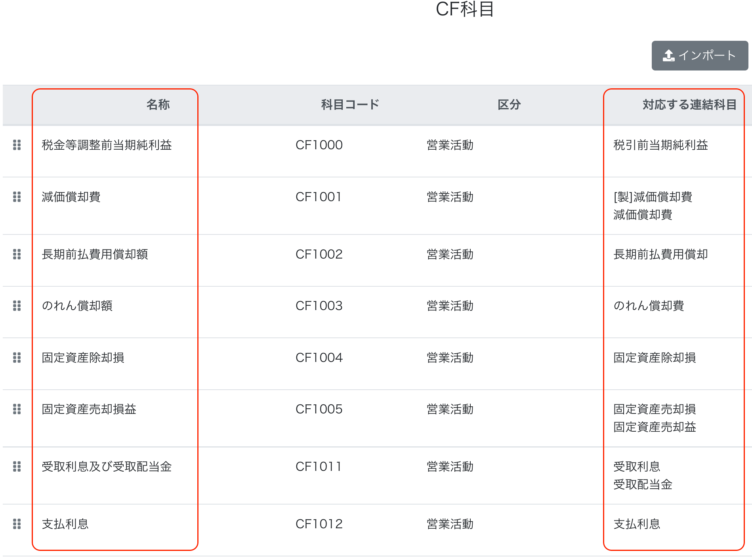Select the [製]減価償却費 linked account entry
Image resolution: width=752 pixels, height=560 pixels.
pyautogui.click(x=653, y=197)
